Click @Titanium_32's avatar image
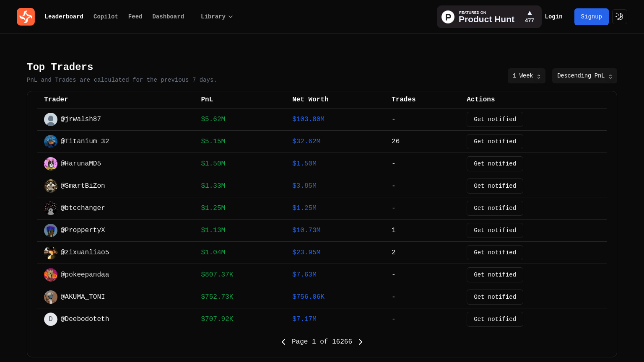The height and width of the screenshot is (362, 644). click(x=51, y=142)
